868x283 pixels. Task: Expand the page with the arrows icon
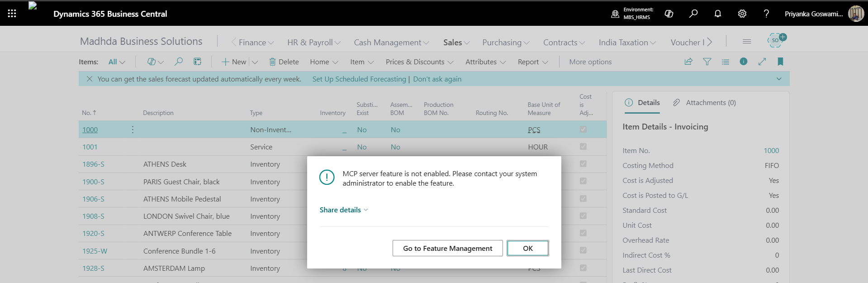762,62
